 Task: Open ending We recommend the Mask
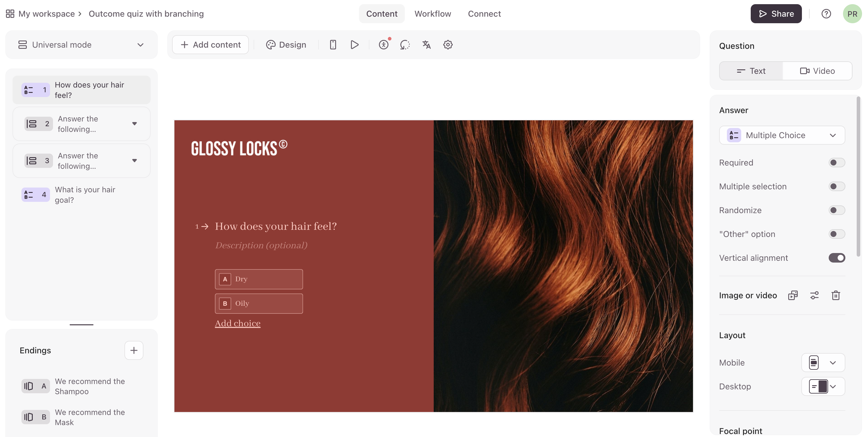point(82,417)
